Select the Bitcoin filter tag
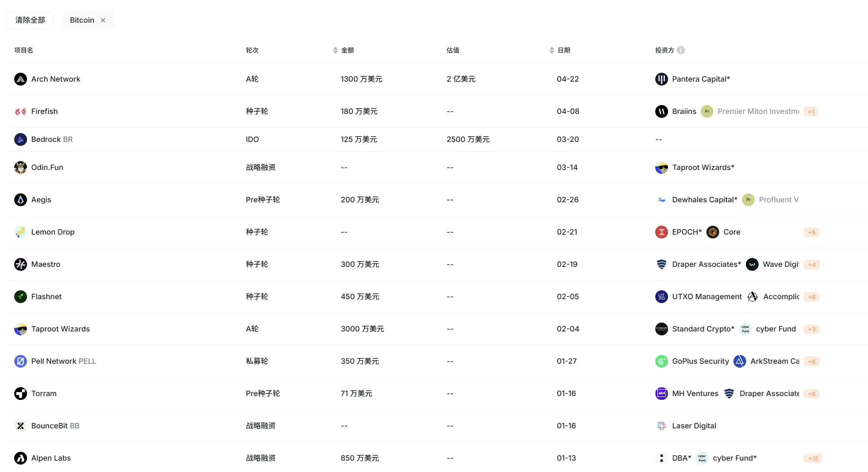 point(82,20)
